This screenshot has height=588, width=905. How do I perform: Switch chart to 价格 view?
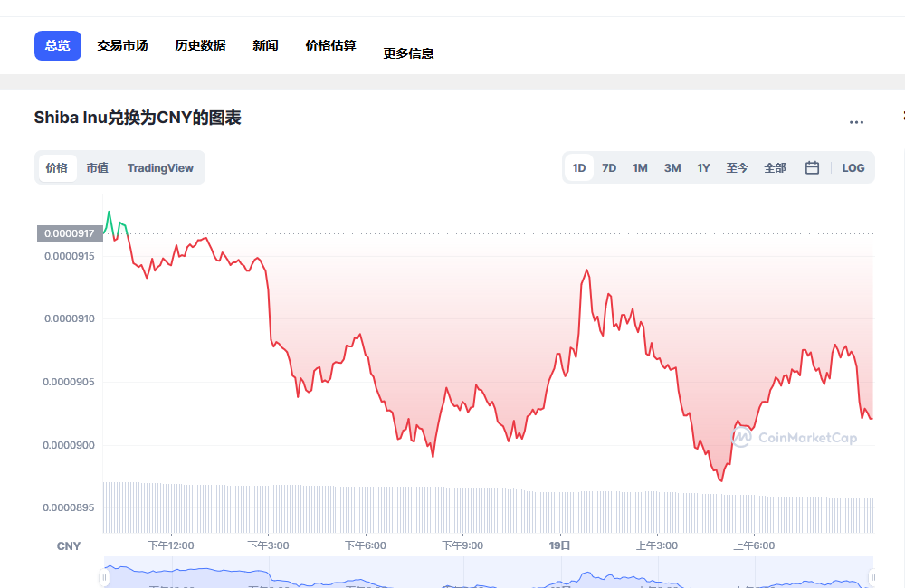(x=56, y=168)
